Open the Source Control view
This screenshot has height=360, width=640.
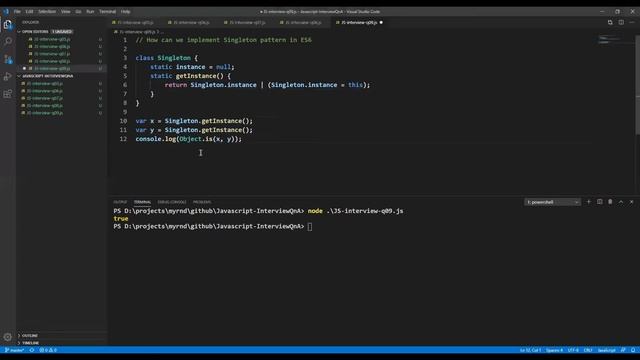click(x=8, y=59)
